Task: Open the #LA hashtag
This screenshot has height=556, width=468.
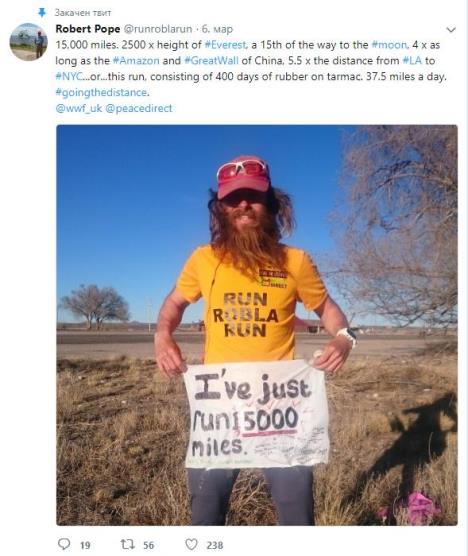Action: click(412, 61)
